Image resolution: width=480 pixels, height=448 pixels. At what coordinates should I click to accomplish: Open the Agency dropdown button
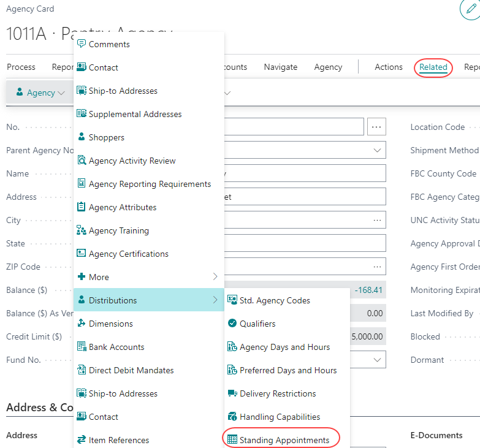pos(40,93)
